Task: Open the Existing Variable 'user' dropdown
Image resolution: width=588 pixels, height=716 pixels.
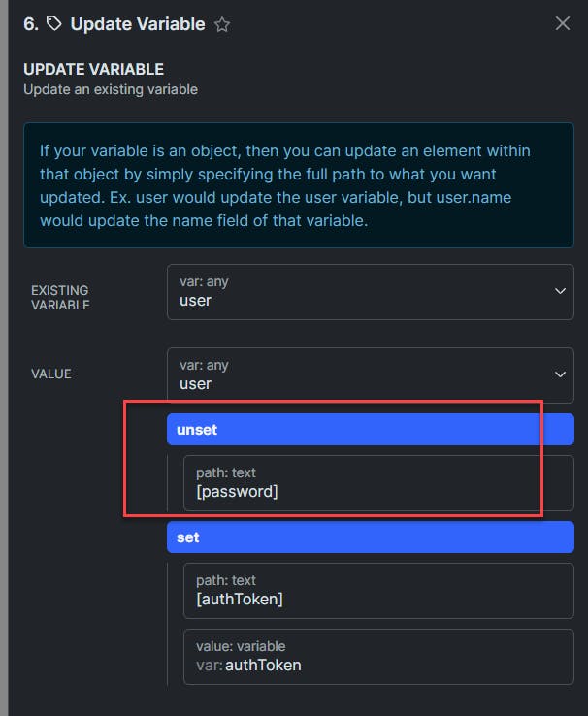Action: [x=359, y=292]
